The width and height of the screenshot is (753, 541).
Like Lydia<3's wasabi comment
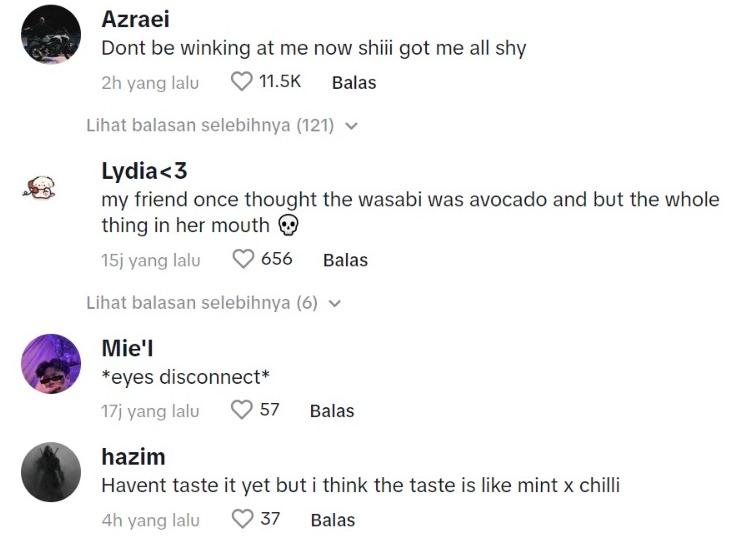pos(243,259)
